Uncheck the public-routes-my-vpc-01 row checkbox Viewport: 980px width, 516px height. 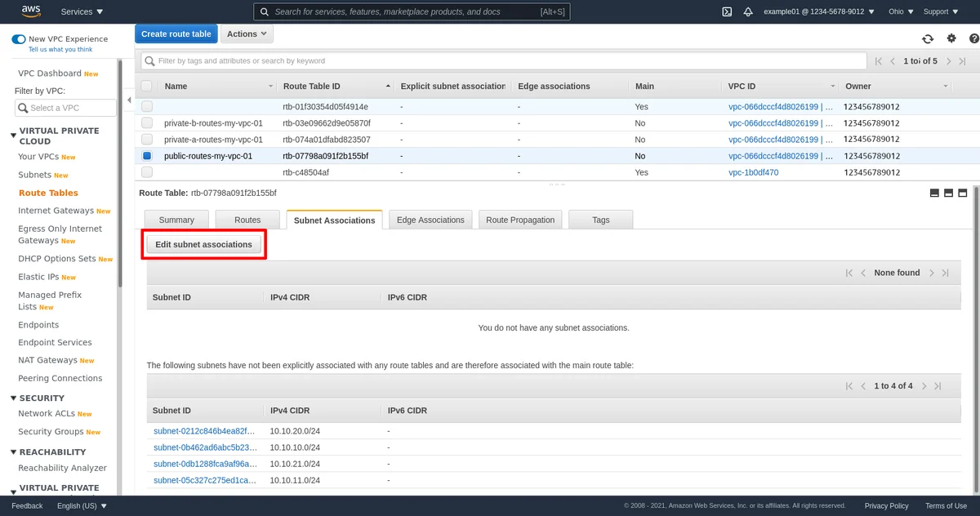pos(147,156)
